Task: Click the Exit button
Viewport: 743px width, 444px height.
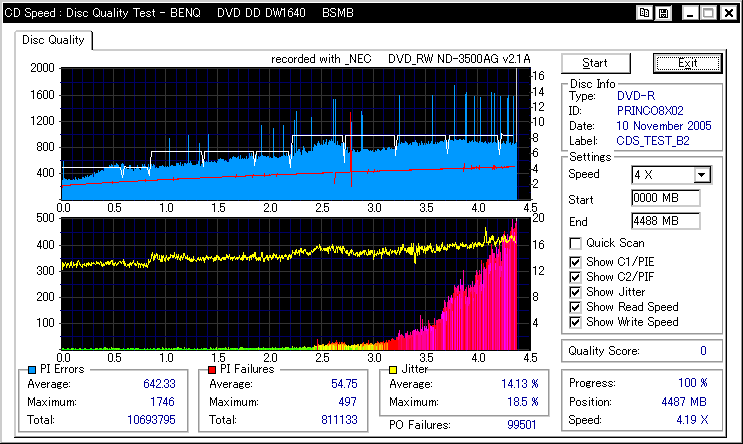Action: click(687, 63)
